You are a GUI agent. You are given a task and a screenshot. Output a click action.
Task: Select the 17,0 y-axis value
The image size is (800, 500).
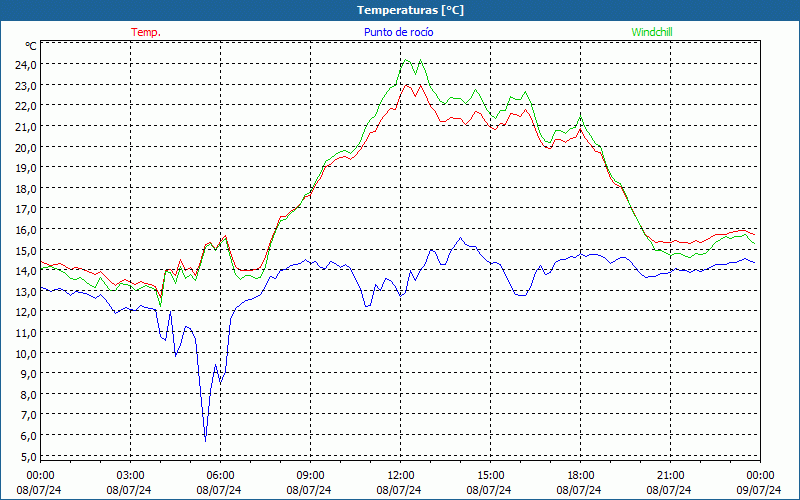[x=26, y=209]
